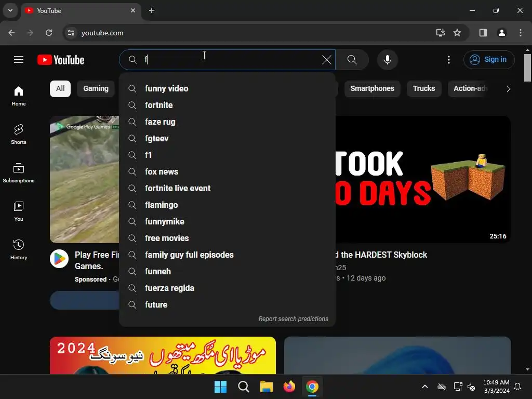Image resolution: width=532 pixels, height=399 pixels.
Task: View site information icon in address bar
Action: (71, 33)
